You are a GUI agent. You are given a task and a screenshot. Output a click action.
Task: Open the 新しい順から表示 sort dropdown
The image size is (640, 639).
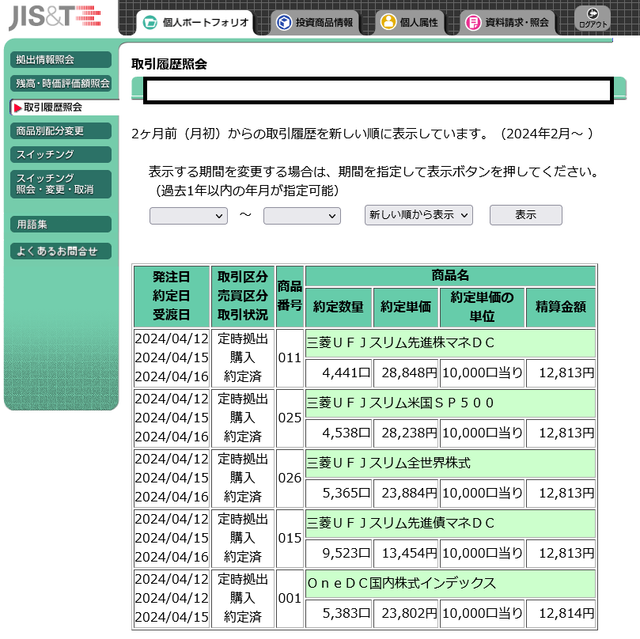[x=419, y=215]
